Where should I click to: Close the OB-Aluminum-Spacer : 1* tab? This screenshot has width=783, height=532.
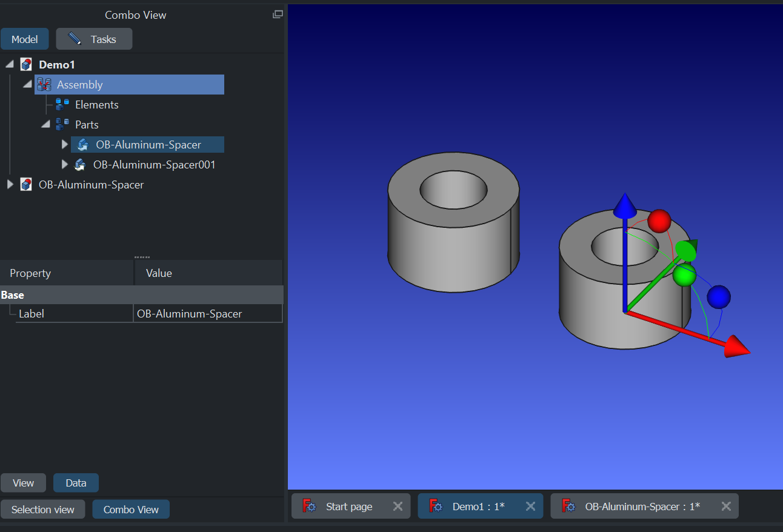tap(725, 506)
